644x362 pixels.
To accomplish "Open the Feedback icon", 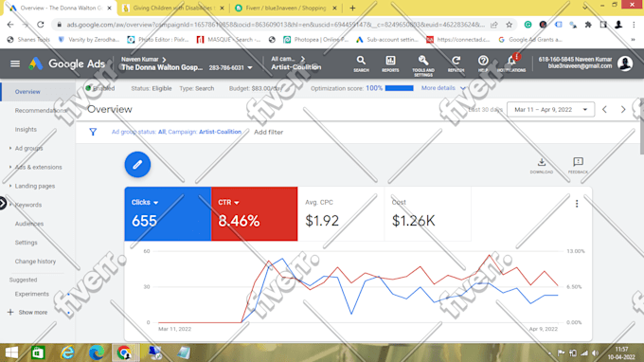I will 578,166.
